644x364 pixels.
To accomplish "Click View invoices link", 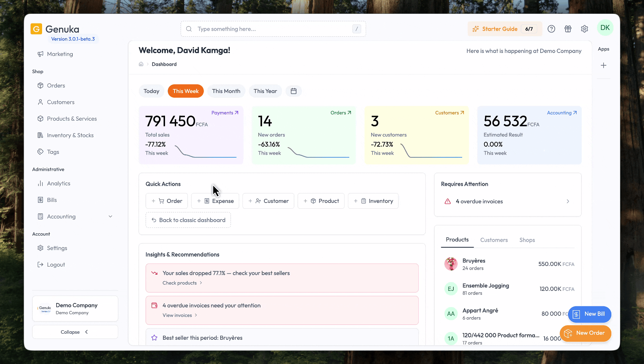I will coord(180,315).
